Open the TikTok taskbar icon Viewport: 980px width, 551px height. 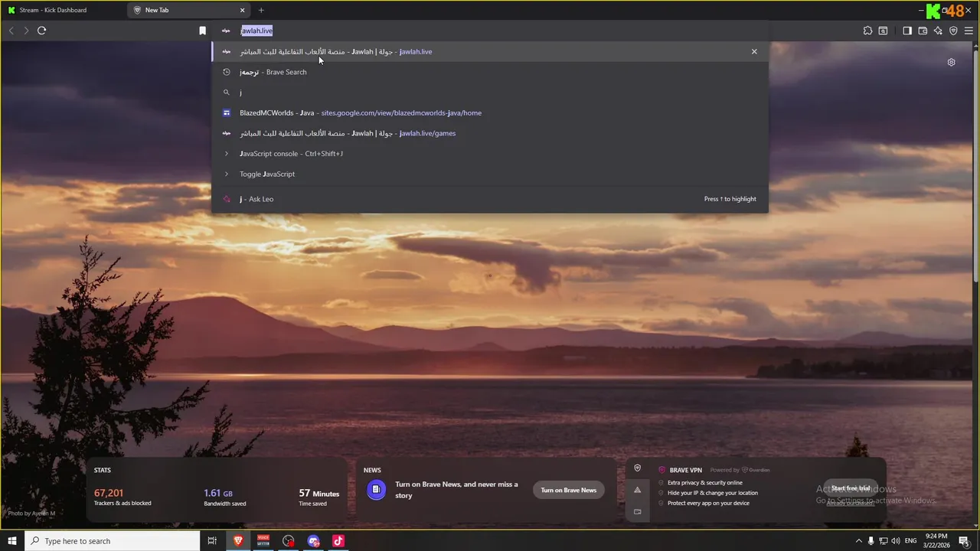[338, 541]
